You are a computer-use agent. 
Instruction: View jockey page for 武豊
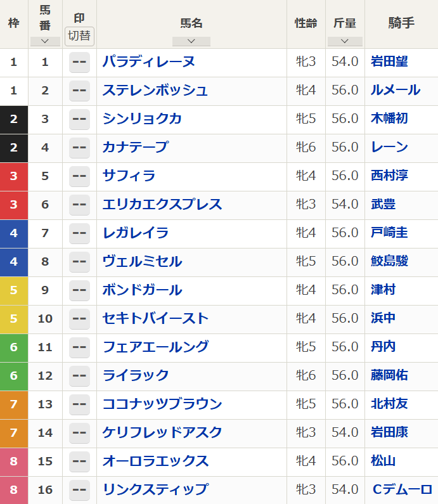tap(383, 204)
